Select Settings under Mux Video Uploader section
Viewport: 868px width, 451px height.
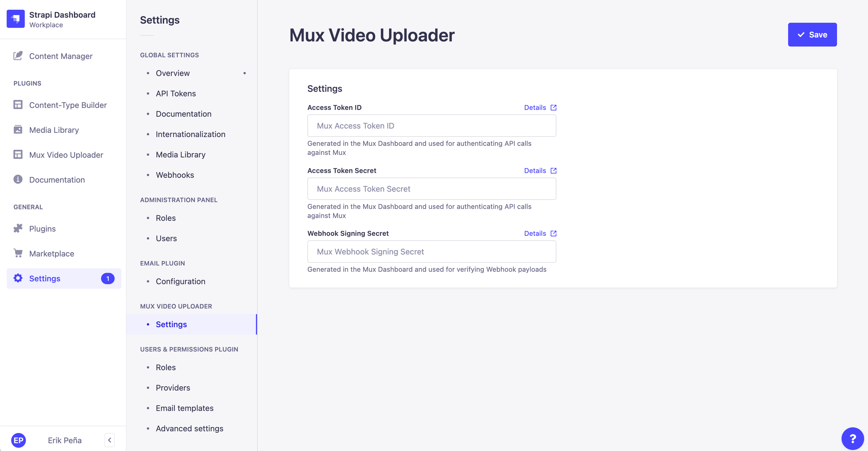point(191,325)
